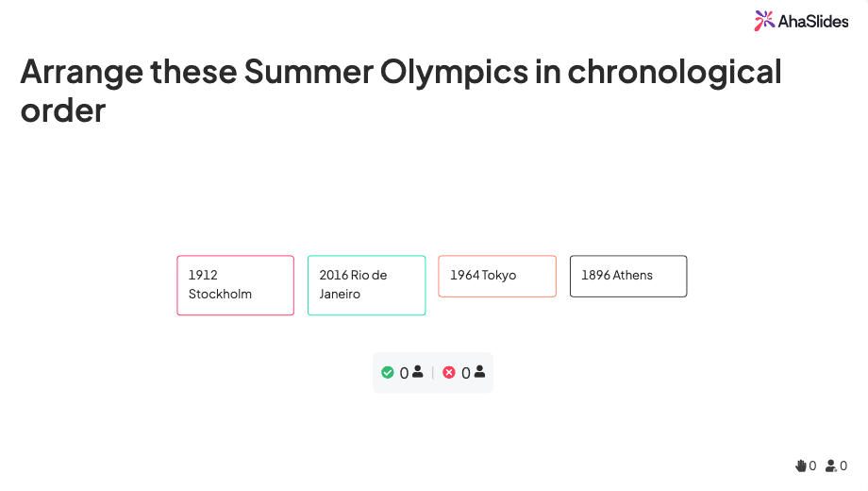Click the incorrect answers count number

coord(465,373)
